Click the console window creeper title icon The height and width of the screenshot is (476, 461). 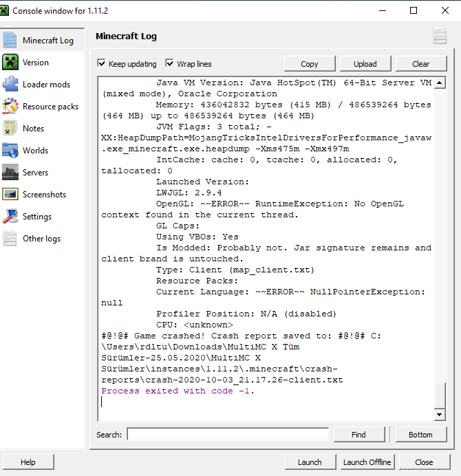pyautogui.click(x=4, y=10)
